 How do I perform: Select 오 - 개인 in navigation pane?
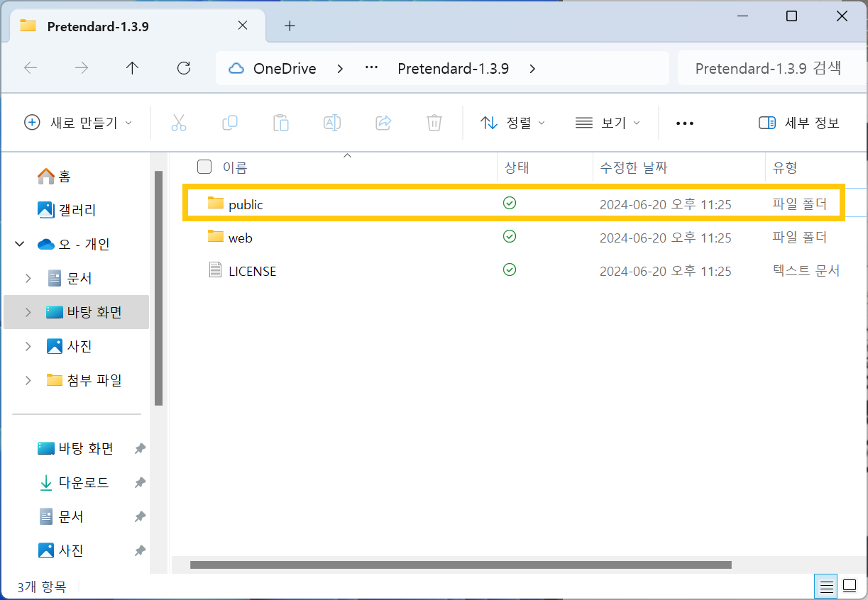click(x=74, y=245)
